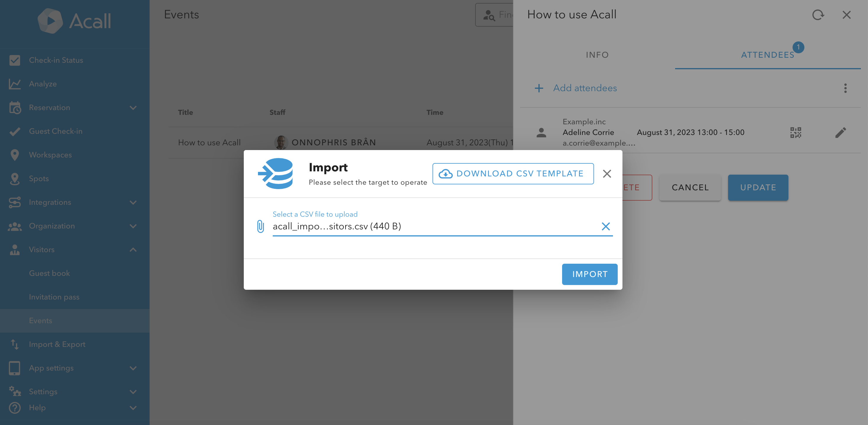Click the refresh icon in event panel
Screen dimensions: 868x425
pyautogui.click(x=818, y=15)
